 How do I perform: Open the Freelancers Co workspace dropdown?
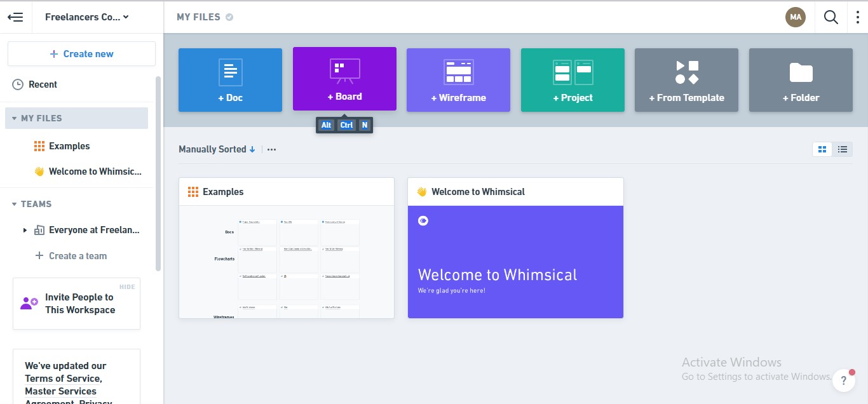[x=87, y=17]
